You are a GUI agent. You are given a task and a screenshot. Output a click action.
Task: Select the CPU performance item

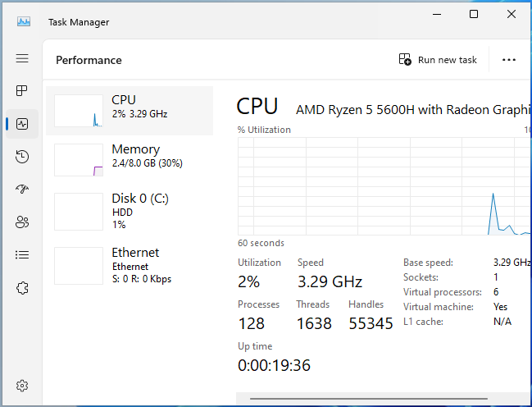(130, 111)
